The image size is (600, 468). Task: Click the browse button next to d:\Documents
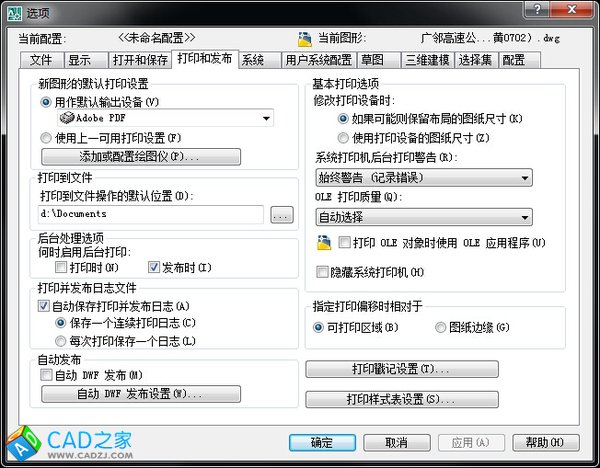281,214
